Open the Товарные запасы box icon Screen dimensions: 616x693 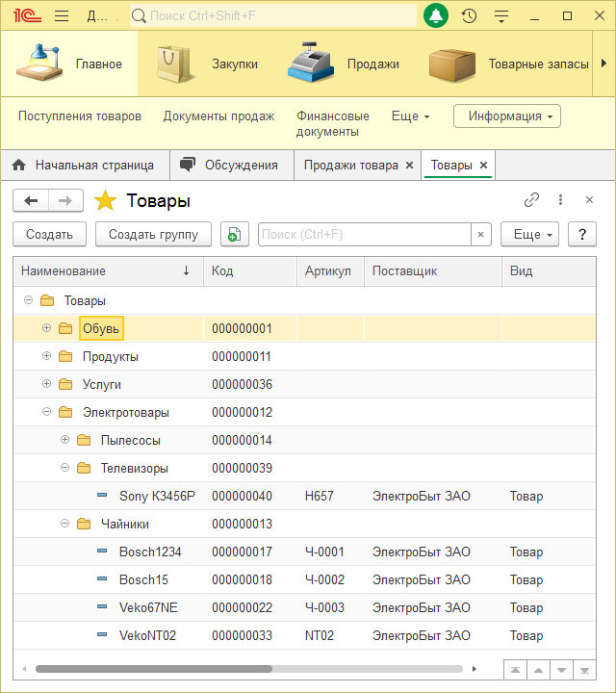[x=451, y=65]
